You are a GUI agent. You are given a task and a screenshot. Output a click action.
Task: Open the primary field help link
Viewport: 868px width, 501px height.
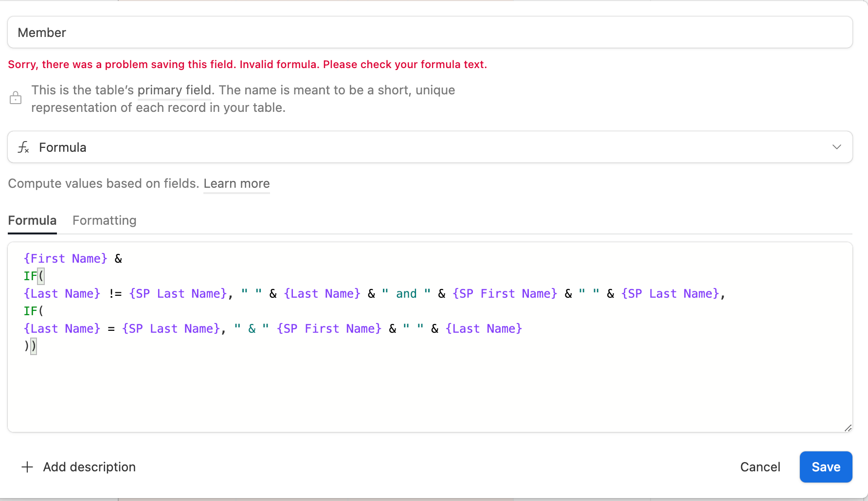point(174,90)
